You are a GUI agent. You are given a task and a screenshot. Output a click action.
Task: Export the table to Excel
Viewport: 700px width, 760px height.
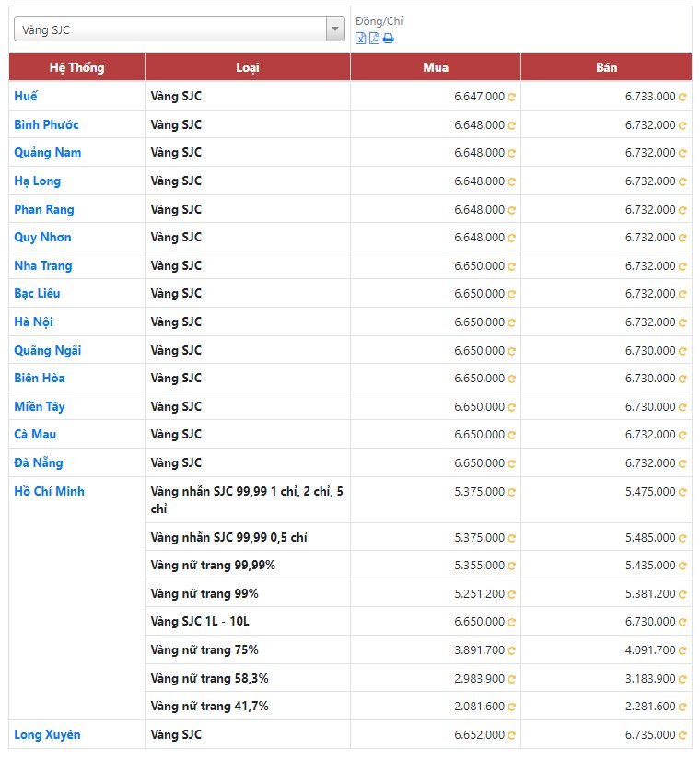click(360, 39)
